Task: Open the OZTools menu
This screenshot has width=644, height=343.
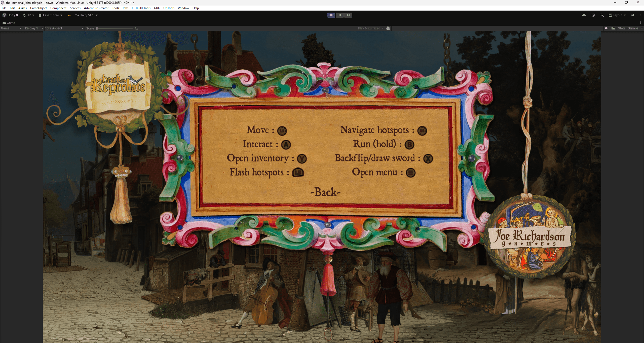Action: click(169, 8)
